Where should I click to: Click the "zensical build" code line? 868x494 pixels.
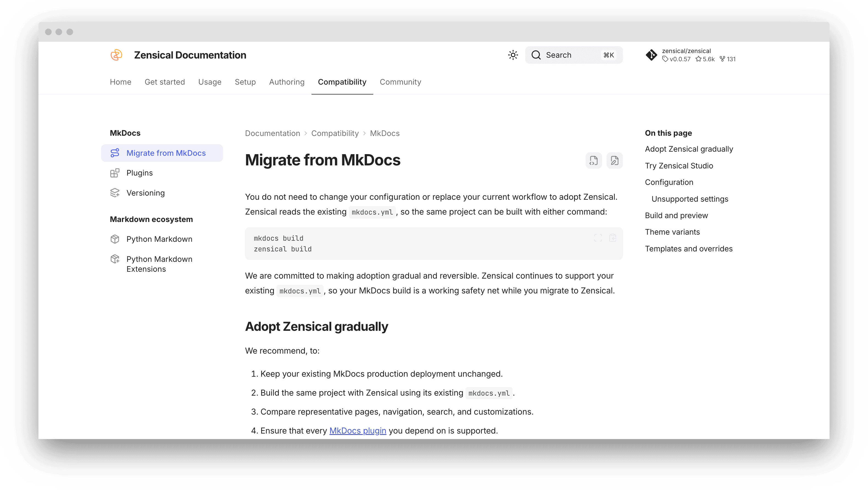(x=283, y=249)
